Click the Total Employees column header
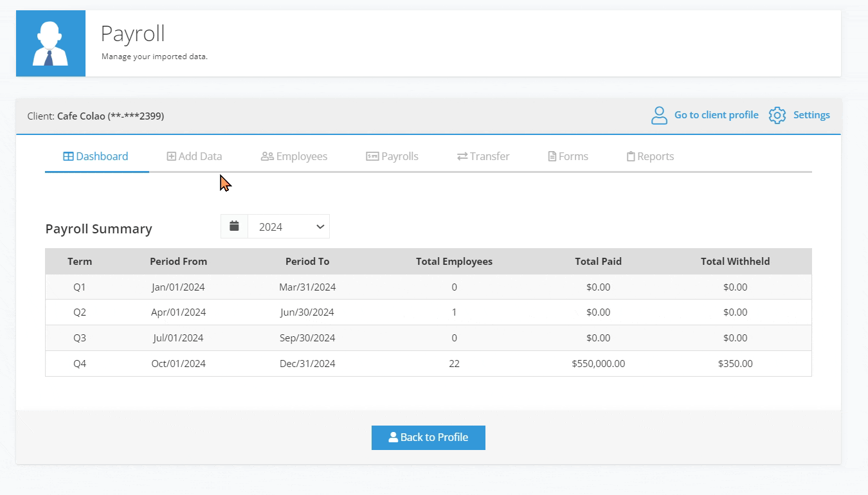Screen dimensions: 868x495 pyautogui.click(x=454, y=262)
